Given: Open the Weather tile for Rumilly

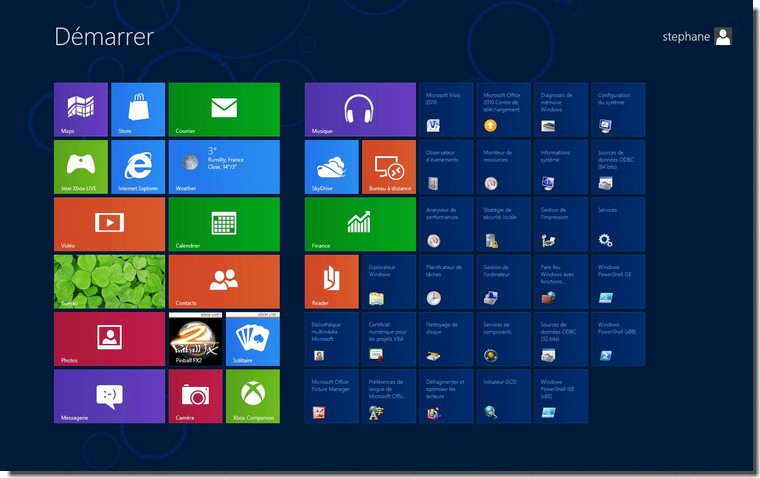Looking at the screenshot, I should [x=224, y=167].
